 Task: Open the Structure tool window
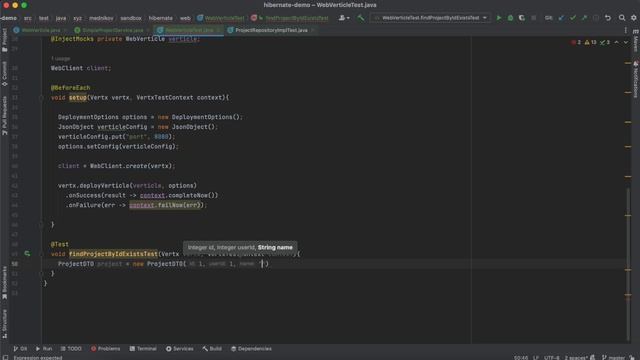coord(4,324)
